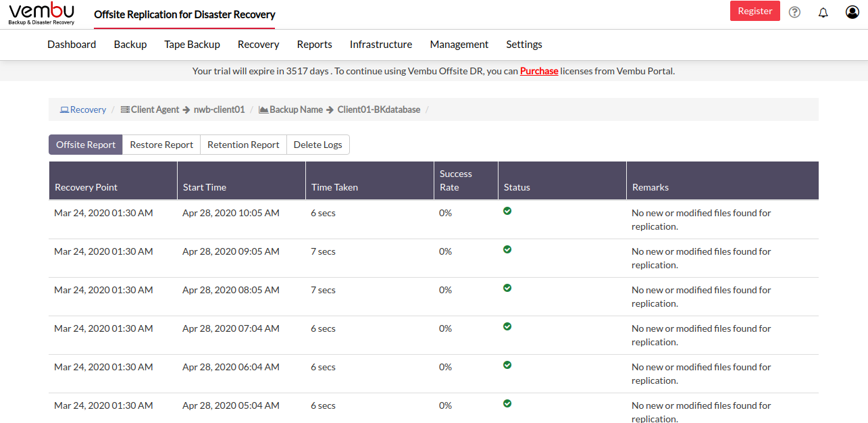The width and height of the screenshot is (868, 423).
Task: Click the 7 secs cell in 09:05 AM row
Action: tap(323, 251)
